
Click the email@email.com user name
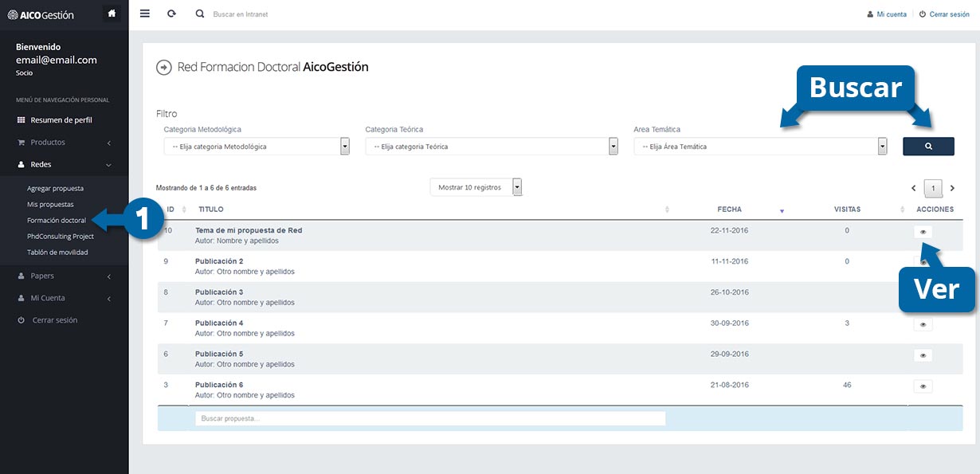point(57,60)
